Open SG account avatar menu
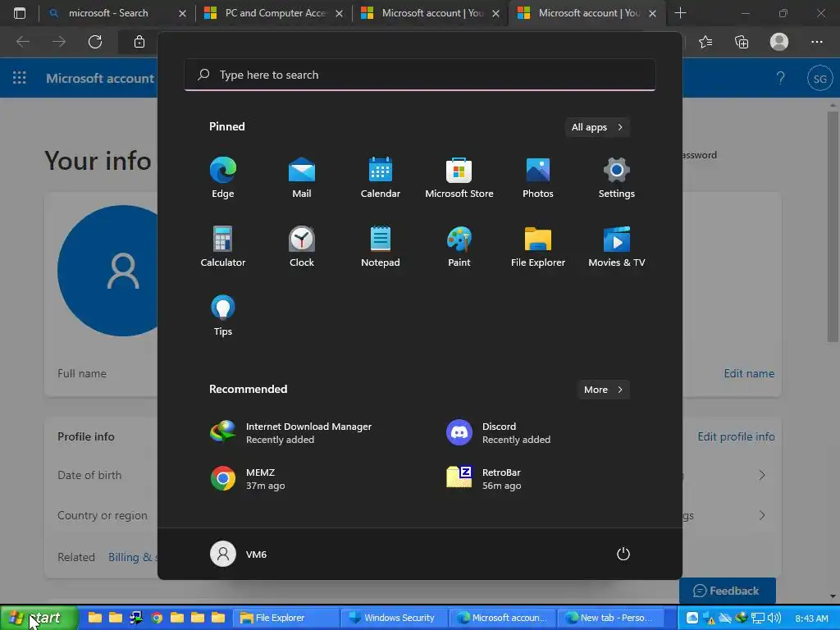The image size is (840, 630). click(819, 79)
